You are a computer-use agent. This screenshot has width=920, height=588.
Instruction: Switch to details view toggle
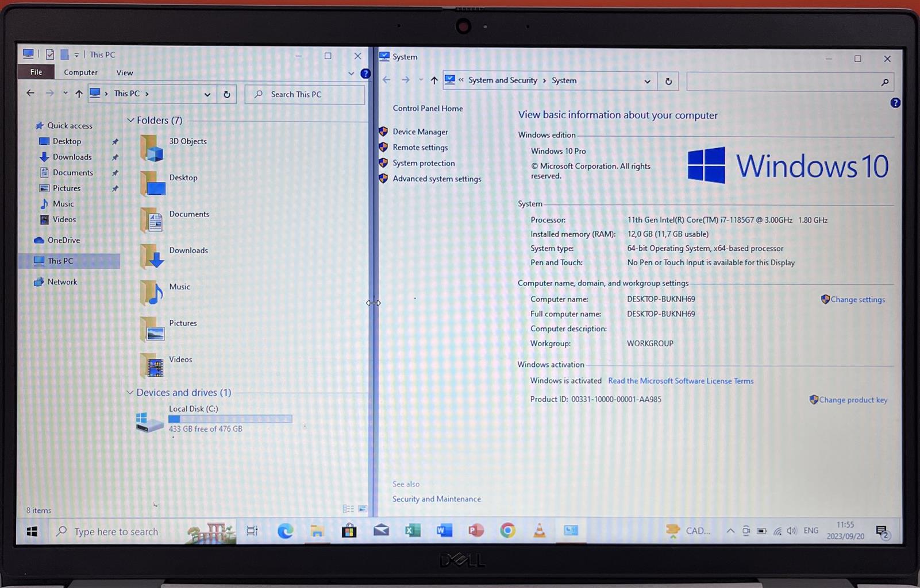coord(348,509)
